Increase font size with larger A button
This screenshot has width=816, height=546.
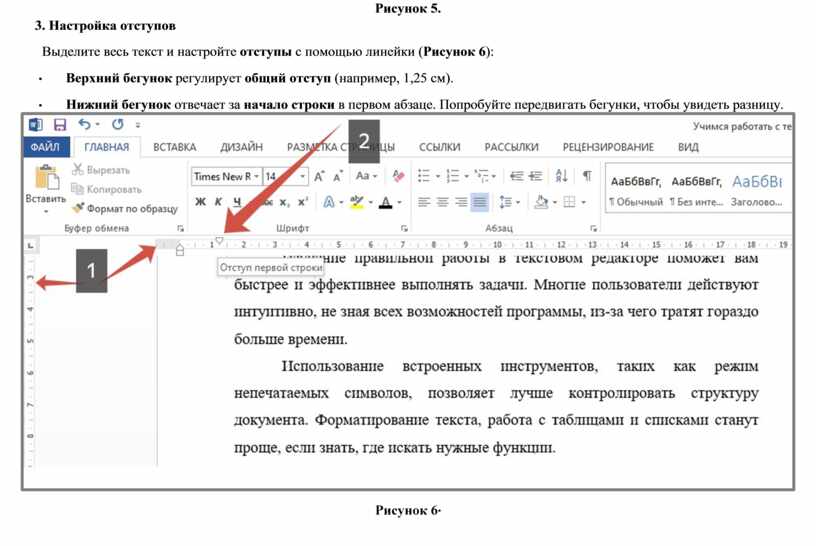pyautogui.click(x=319, y=176)
